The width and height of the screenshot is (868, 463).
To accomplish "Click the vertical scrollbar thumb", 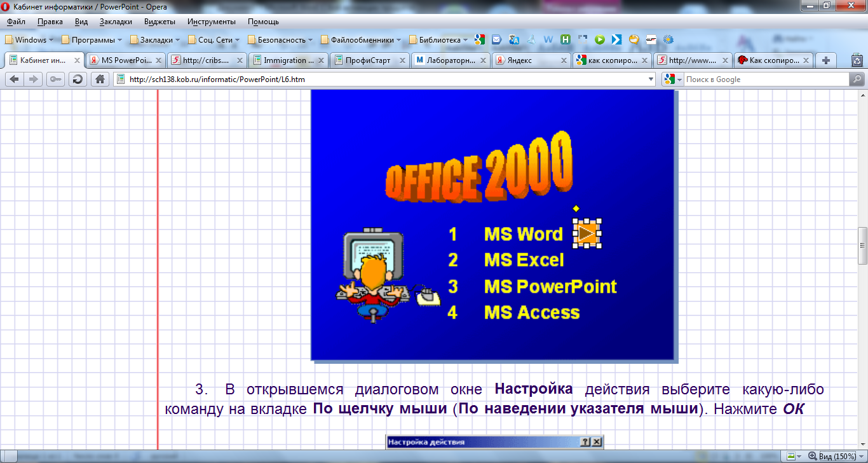I will pos(862,245).
